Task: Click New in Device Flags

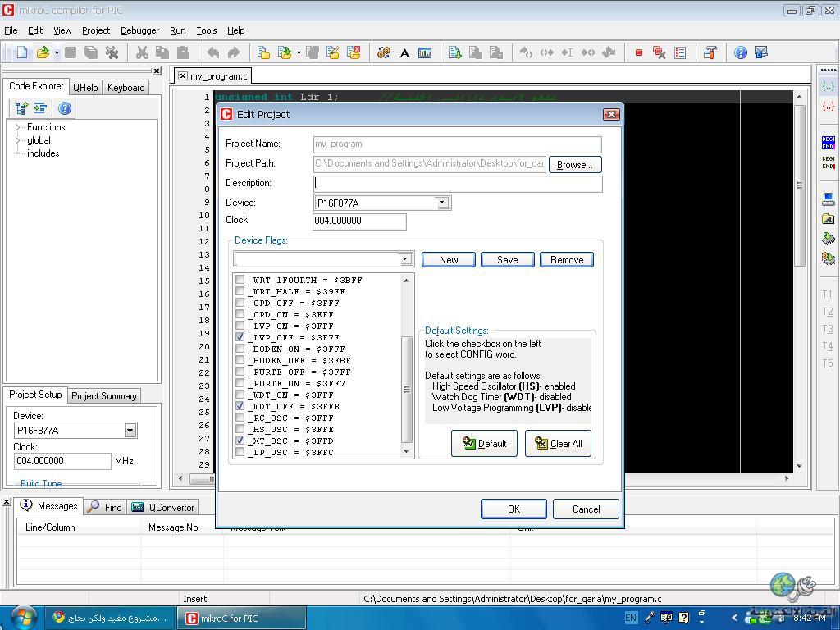Action: coord(449,260)
